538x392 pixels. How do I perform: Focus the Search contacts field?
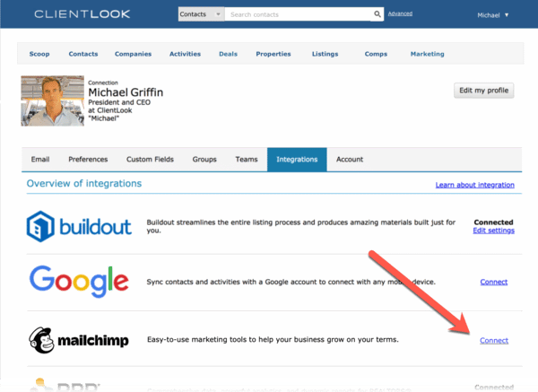point(298,14)
